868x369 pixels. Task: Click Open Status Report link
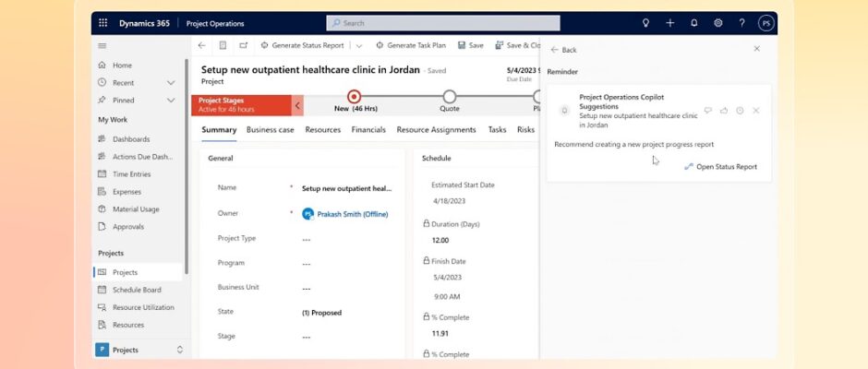click(x=721, y=167)
